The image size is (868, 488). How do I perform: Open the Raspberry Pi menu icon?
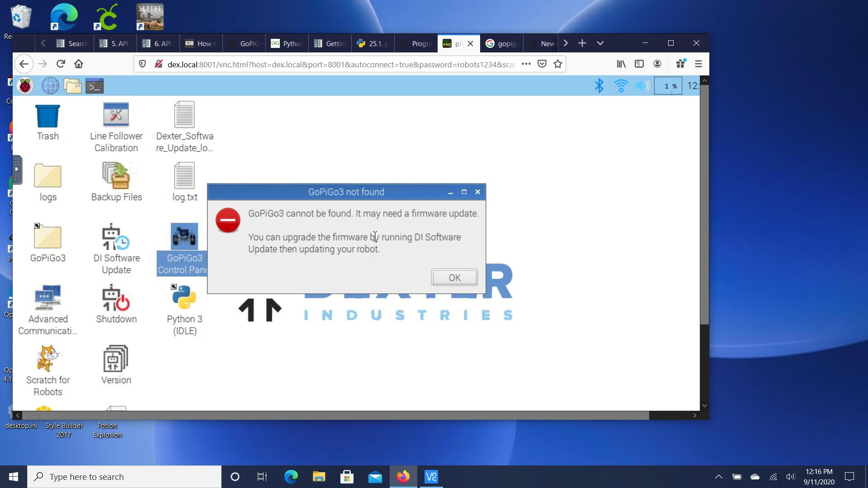pyautogui.click(x=25, y=86)
